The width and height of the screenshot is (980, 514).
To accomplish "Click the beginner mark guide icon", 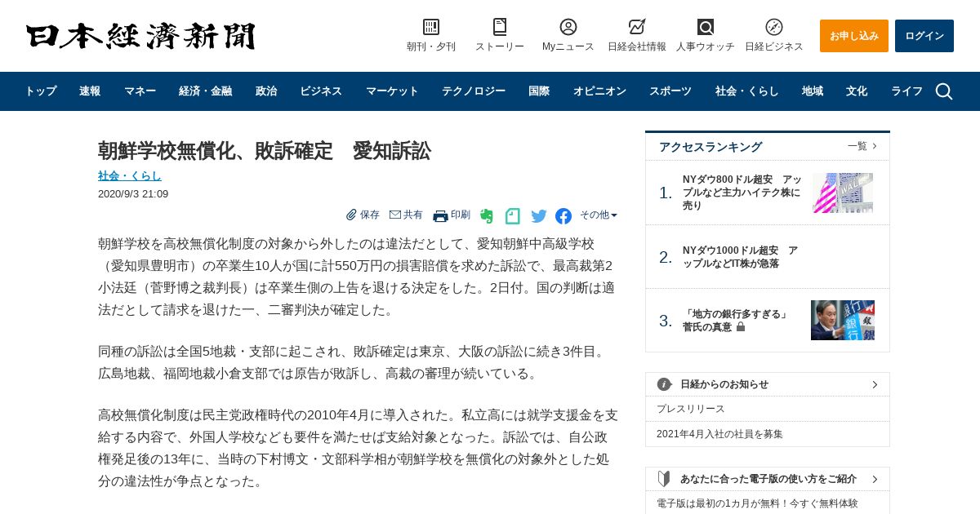I will pyautogui.click(x=664, y=479).
